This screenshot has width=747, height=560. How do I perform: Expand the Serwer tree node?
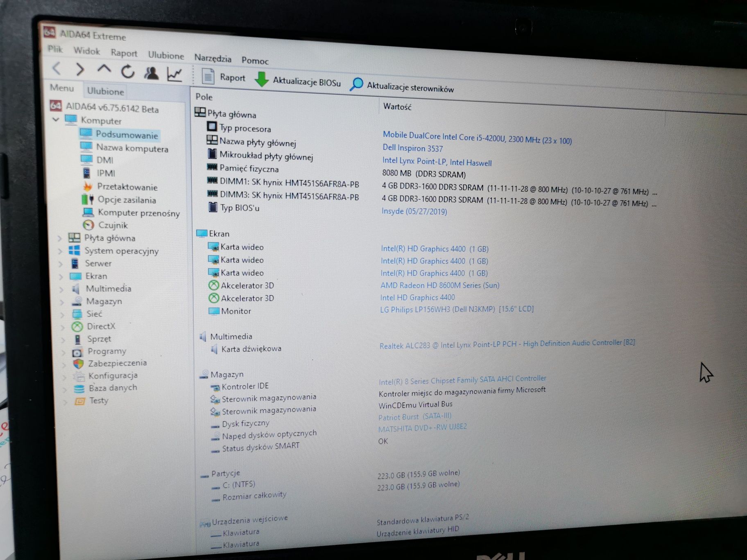61,264
